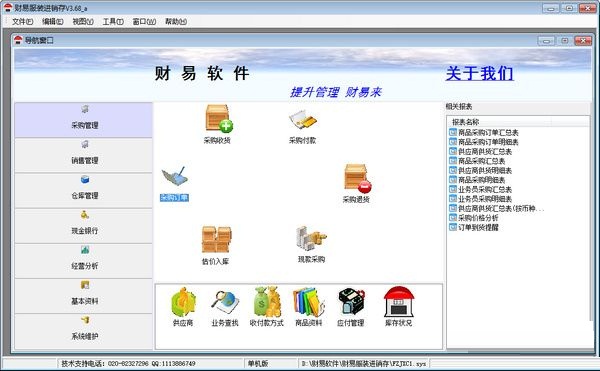The width and height of the screenshot is (600, 371).
Task: Open report 供应商供货明细表
Action: pyautogui.click(x=481, y=171)
